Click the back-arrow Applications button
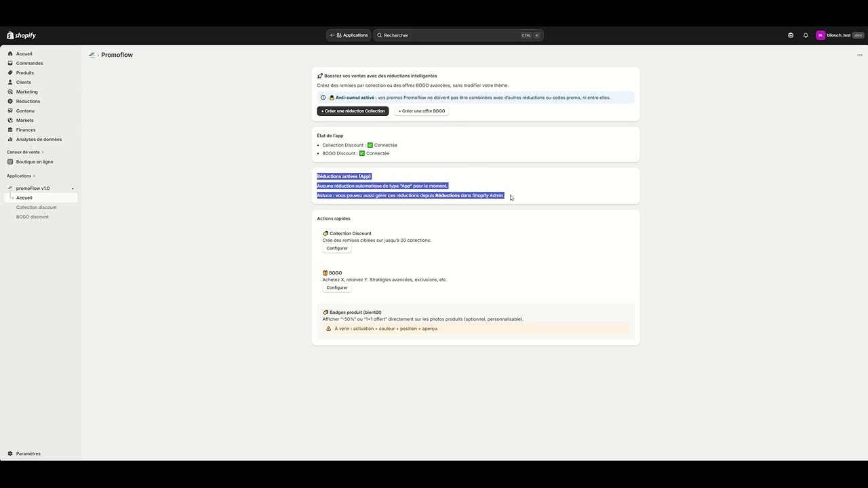 click(349, 35)
